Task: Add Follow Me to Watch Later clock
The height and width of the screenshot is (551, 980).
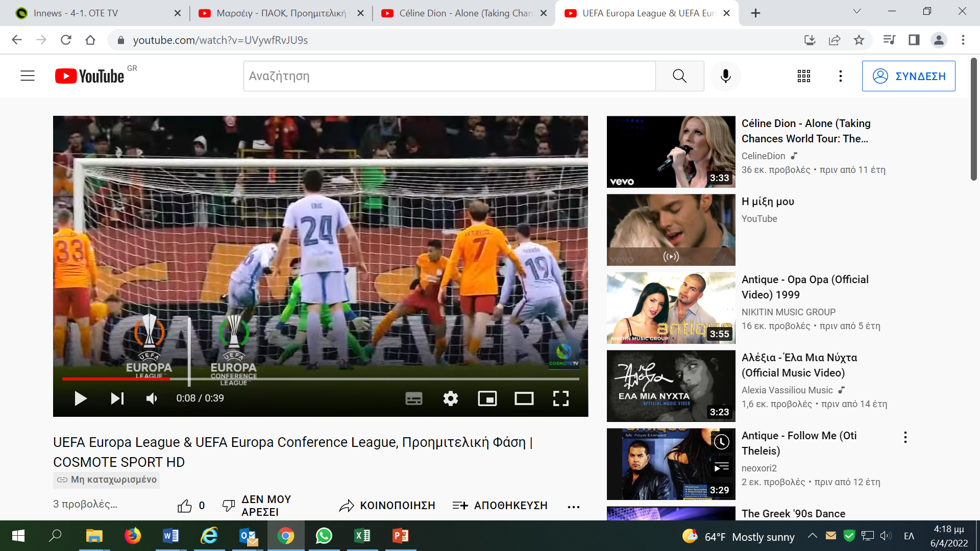Action: pyautogui.click(x=721, y=442)
